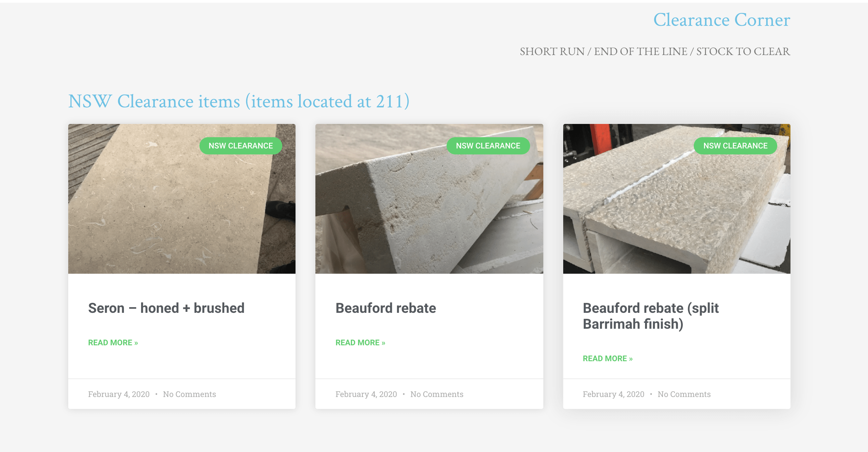
Task: Click 'No Comments' under Beauford rebate card
Action: tap(437, 394)
